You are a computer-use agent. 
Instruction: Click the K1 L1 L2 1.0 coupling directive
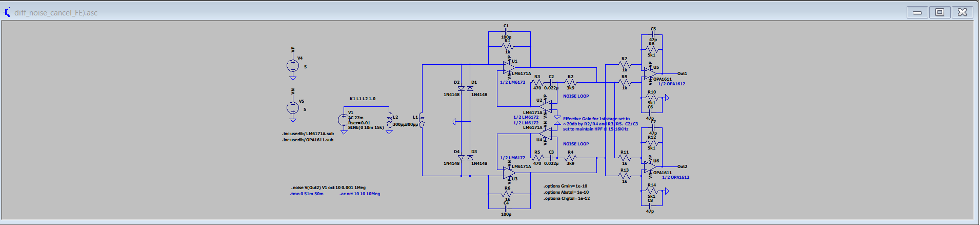[363, 99]
